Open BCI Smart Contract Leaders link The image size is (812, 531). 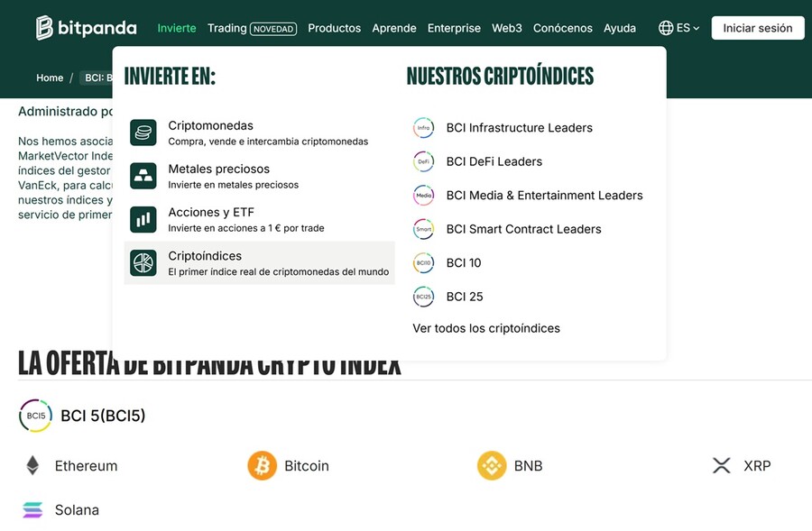tap(523, 229)
